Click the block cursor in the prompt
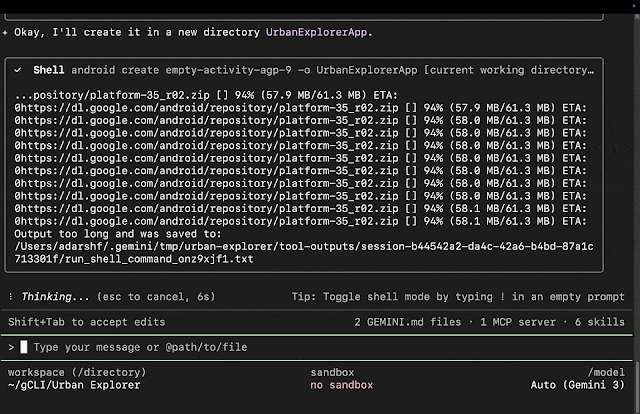 coord(24,347)
